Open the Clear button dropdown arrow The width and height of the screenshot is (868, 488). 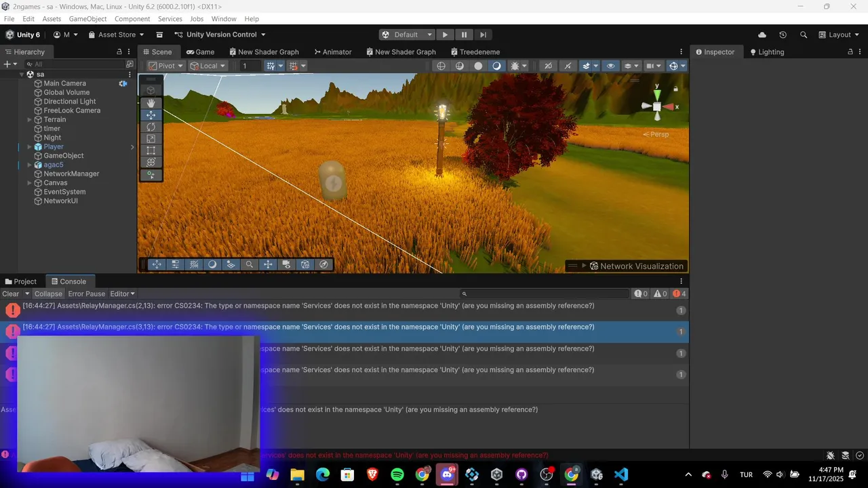coord(27,293)
